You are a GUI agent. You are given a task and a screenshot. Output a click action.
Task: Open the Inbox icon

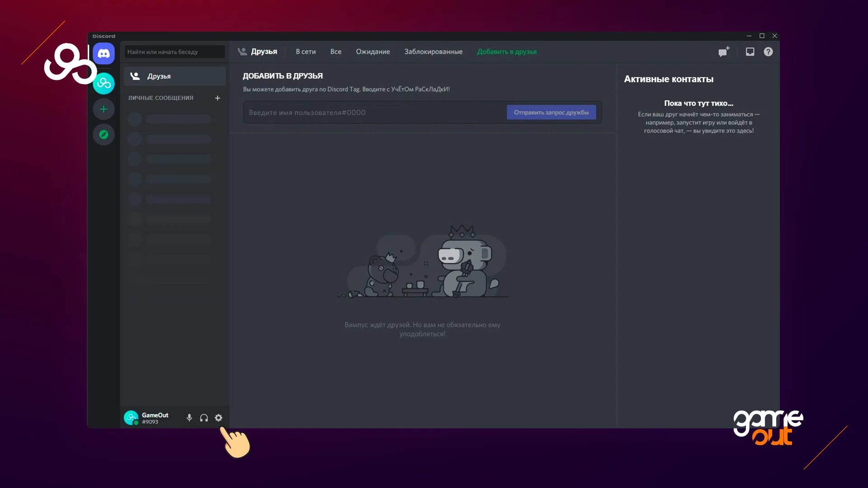(x=750, y=52)
